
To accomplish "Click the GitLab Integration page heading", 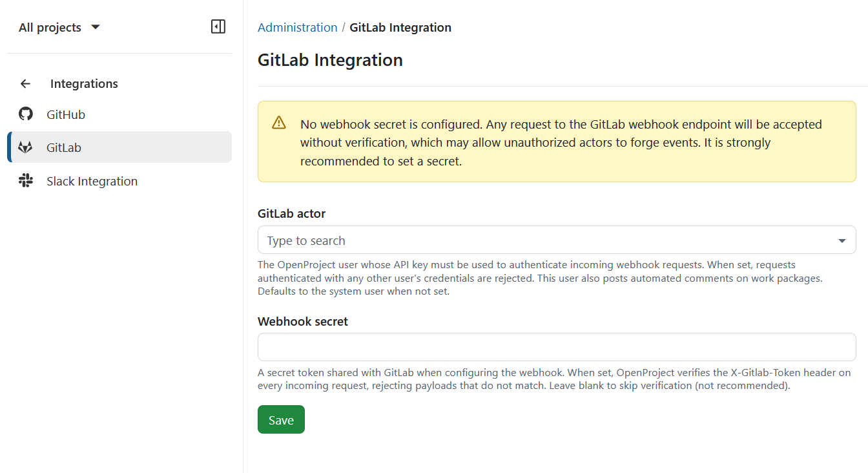I will [x=330, y=59].
